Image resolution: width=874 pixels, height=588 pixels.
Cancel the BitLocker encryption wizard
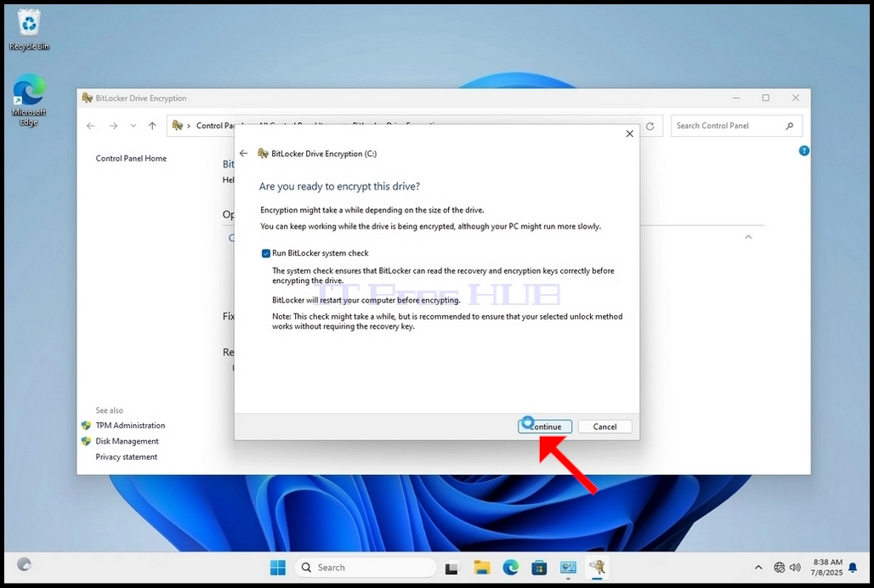[x=604, y=427]
